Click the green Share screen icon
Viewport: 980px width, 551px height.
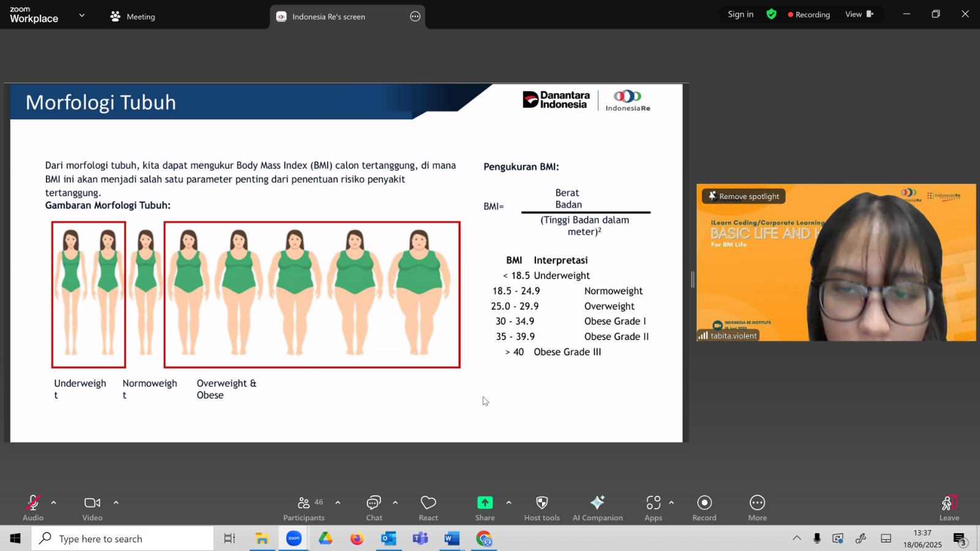coord(484,503)
